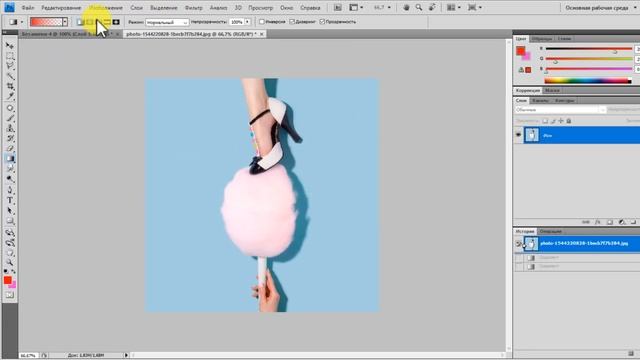640x360 pixels.
Task: Switch to the Операции tab
Action: pyautogui.click(x=550, y=231)
